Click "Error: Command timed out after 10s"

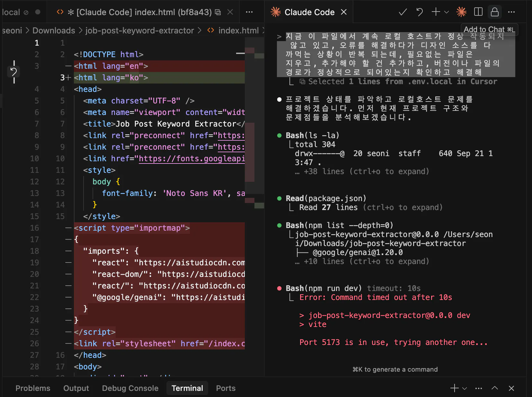(x=376, y=297)
